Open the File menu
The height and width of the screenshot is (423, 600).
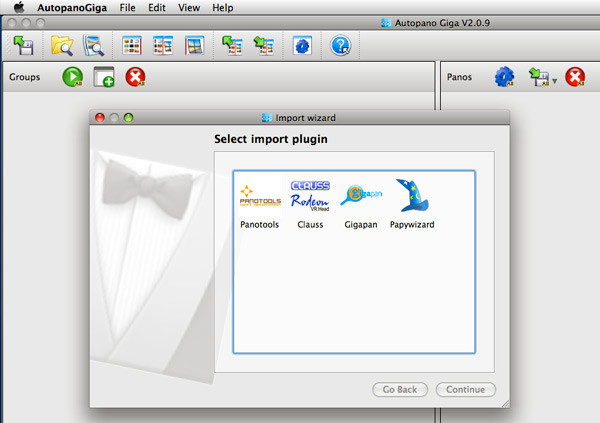[127, 8]
